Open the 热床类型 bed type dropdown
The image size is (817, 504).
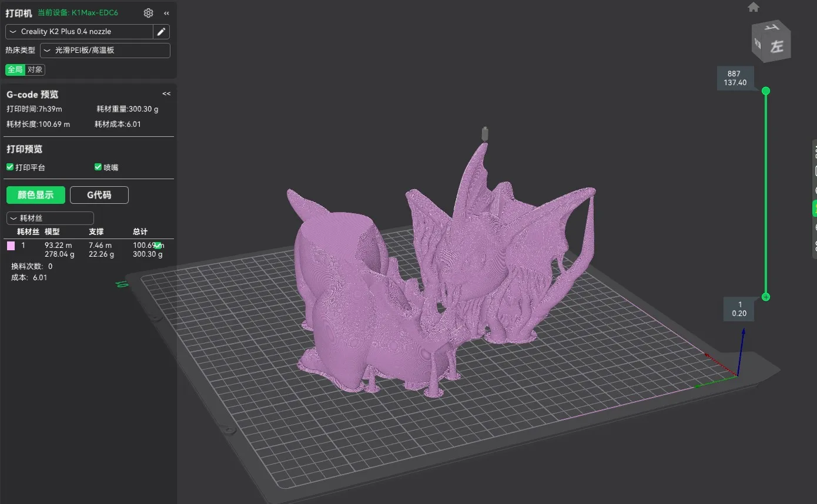(105, 51)
